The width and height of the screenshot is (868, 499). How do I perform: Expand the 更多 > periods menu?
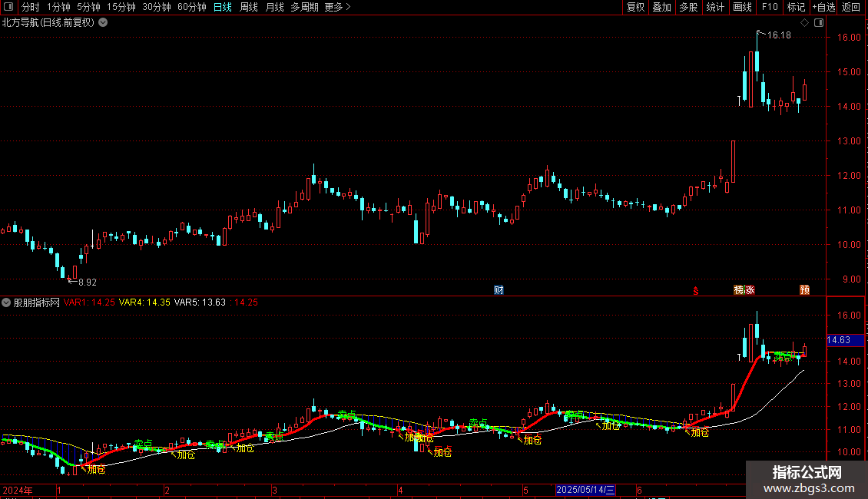[x=338, y=7]
